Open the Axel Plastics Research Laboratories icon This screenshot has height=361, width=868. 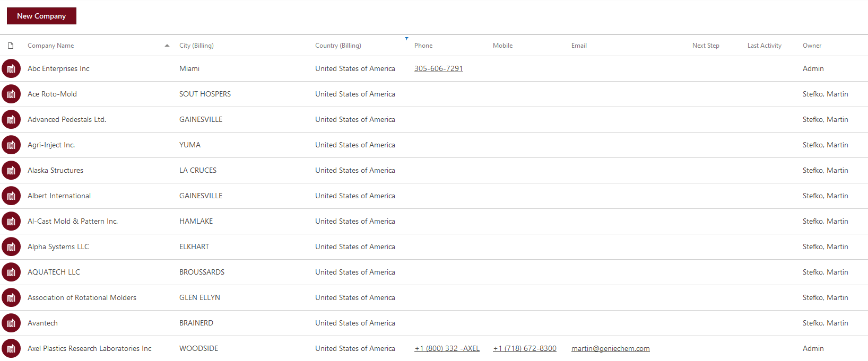(11, 348)
